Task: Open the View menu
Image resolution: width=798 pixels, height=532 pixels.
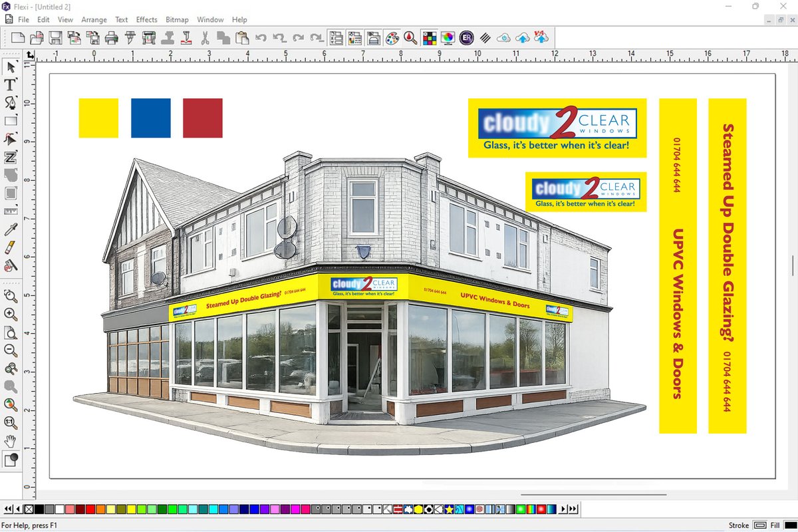Action: point(65,20)
